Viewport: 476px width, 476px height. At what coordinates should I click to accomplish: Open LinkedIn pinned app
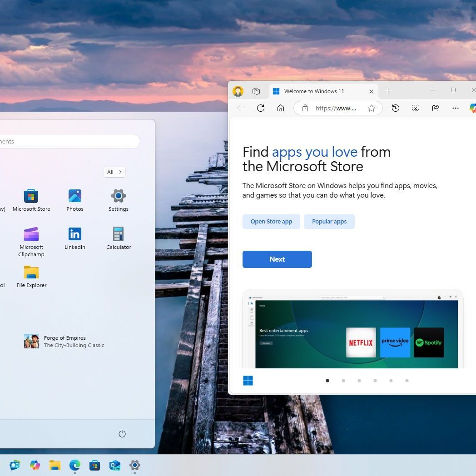pos(74,238)
